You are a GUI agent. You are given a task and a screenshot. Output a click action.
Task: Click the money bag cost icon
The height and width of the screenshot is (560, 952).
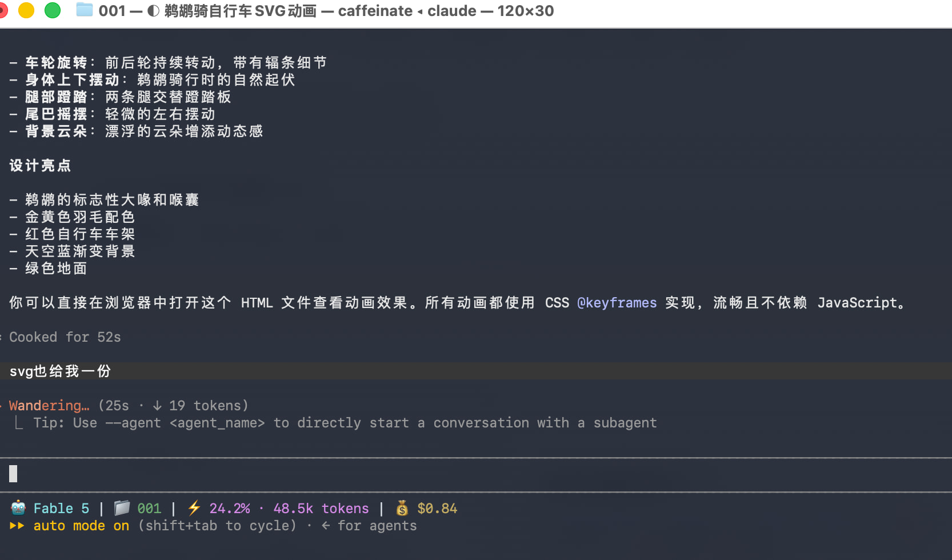[402, 508]
